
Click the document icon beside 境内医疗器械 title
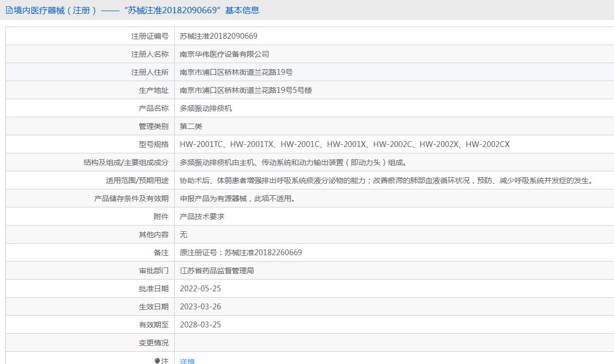tap(9, 11)
